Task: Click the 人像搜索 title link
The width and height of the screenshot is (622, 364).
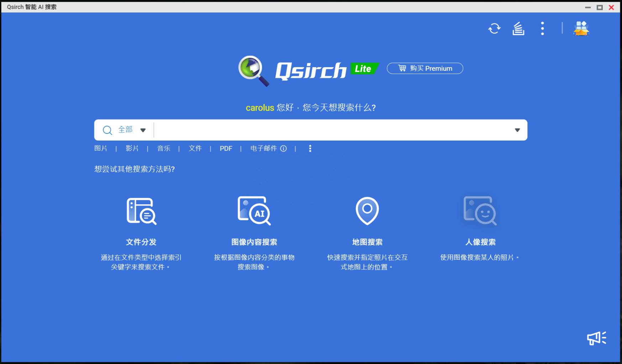Action: pos(480,242)
